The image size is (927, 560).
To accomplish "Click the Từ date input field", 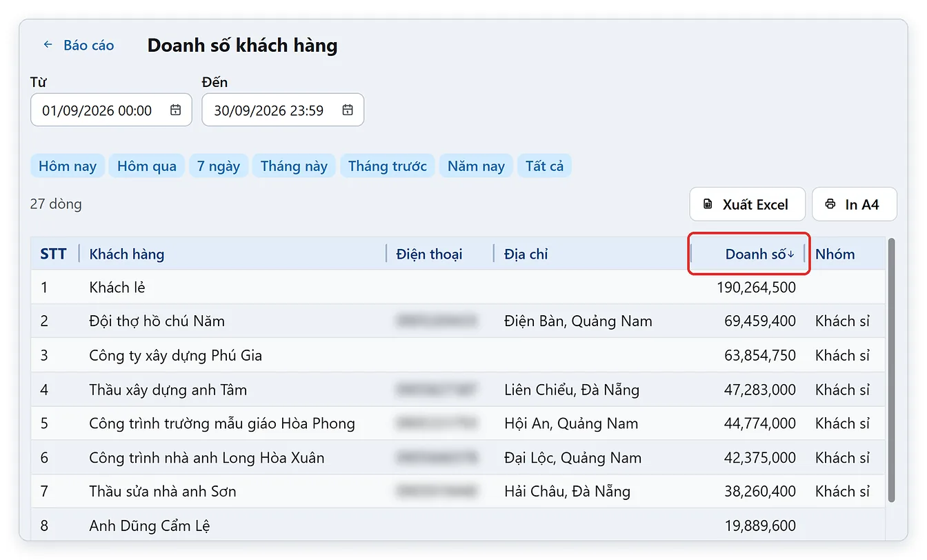I will pyautogui.click(x=111, y=110).
